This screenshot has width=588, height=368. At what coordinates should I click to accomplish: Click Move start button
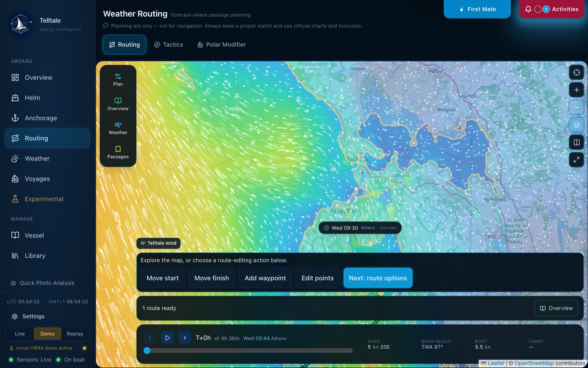click(x=163, y=278)
